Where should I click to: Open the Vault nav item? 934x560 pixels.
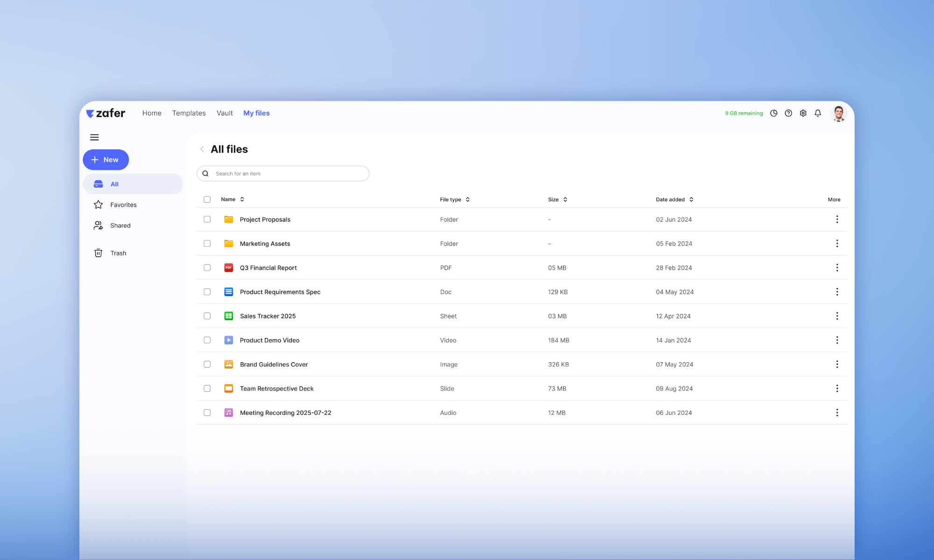point(225,113)
